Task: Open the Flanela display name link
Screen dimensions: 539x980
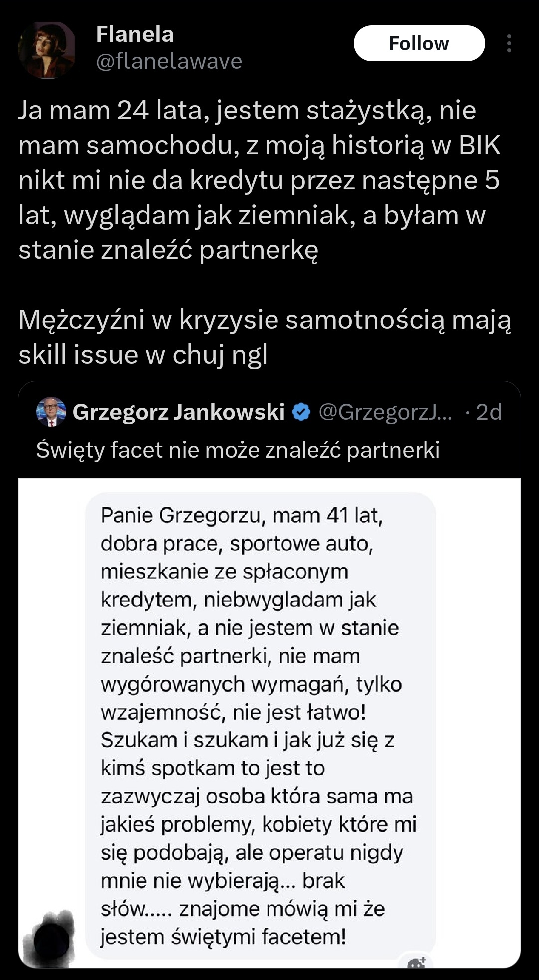Action: (135, 34)
